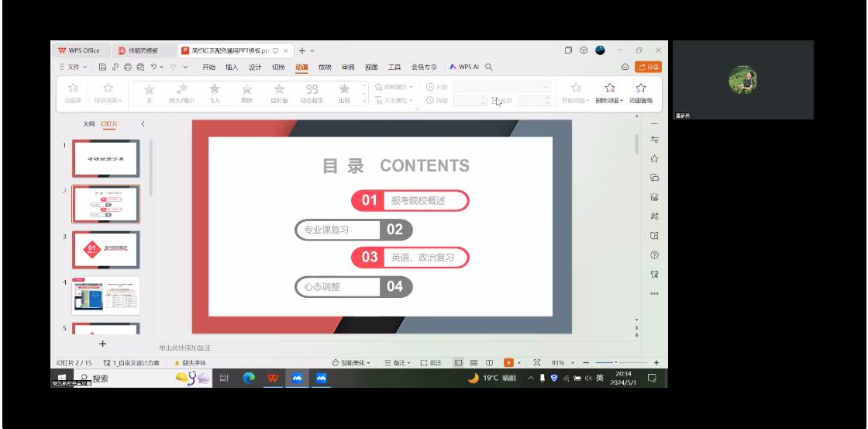Expand the 备注 notes dropdown

tap(398, 362)
